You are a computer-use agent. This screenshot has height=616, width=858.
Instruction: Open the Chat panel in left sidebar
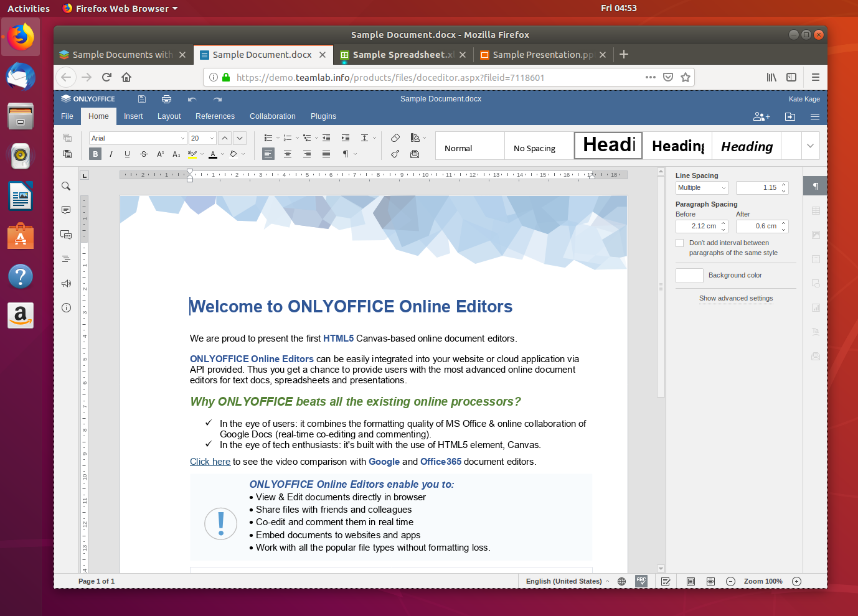[66, 235]
